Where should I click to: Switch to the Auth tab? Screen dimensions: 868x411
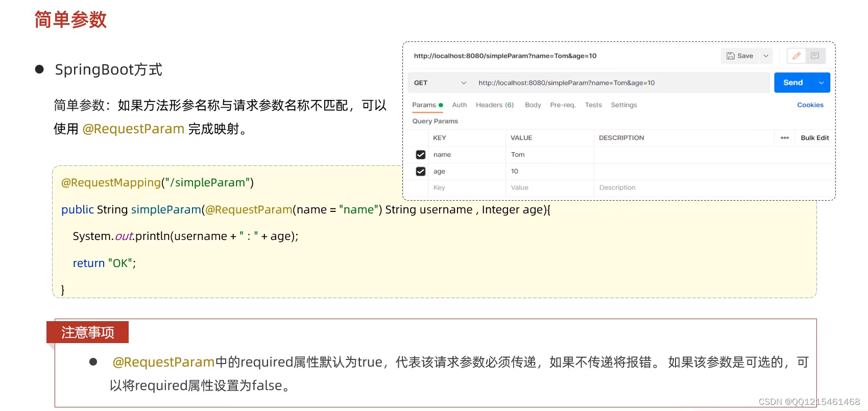pos(460,105)
